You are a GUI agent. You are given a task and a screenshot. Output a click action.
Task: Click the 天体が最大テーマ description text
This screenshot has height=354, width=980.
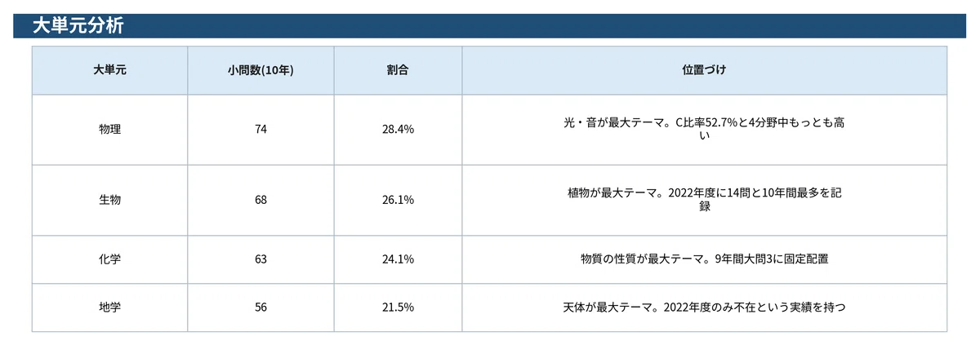point(704,308)
